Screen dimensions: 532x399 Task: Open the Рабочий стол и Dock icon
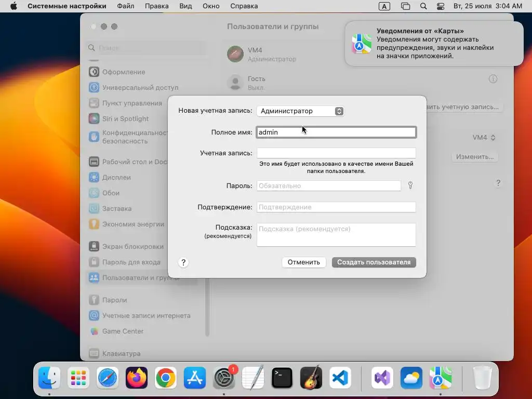[x=94, y=162]
